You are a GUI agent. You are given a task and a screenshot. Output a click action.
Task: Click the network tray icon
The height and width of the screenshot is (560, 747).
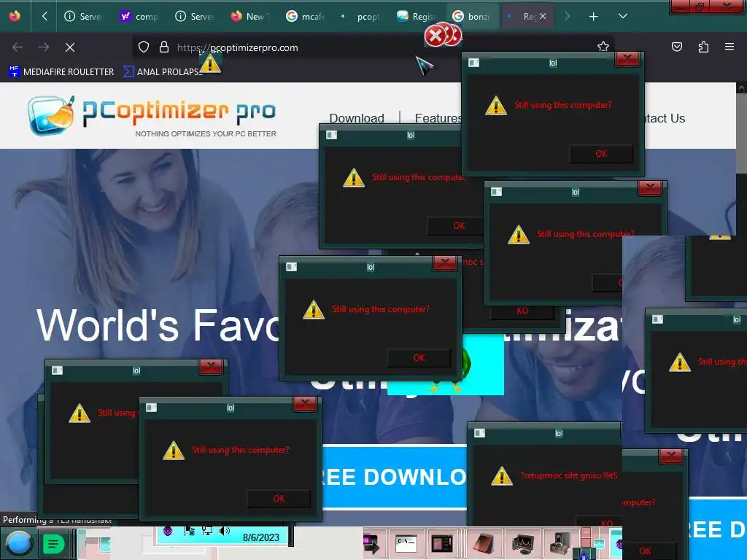pos(206,531)
